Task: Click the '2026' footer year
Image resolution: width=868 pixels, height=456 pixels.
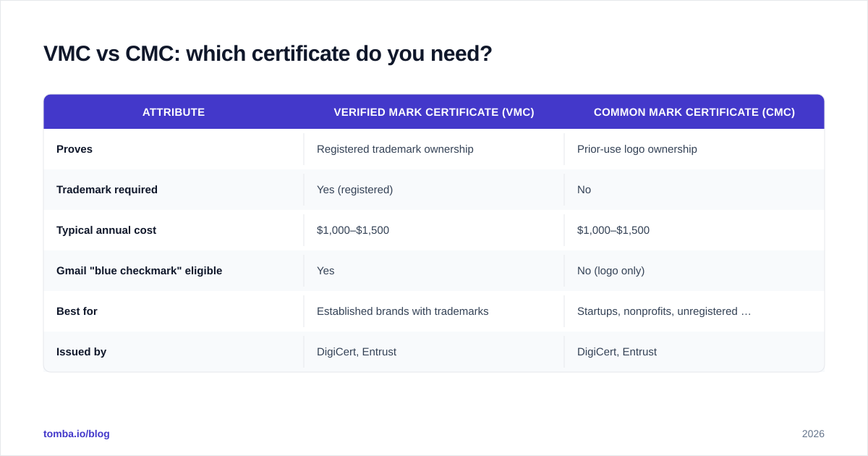Action: [813, 434]
